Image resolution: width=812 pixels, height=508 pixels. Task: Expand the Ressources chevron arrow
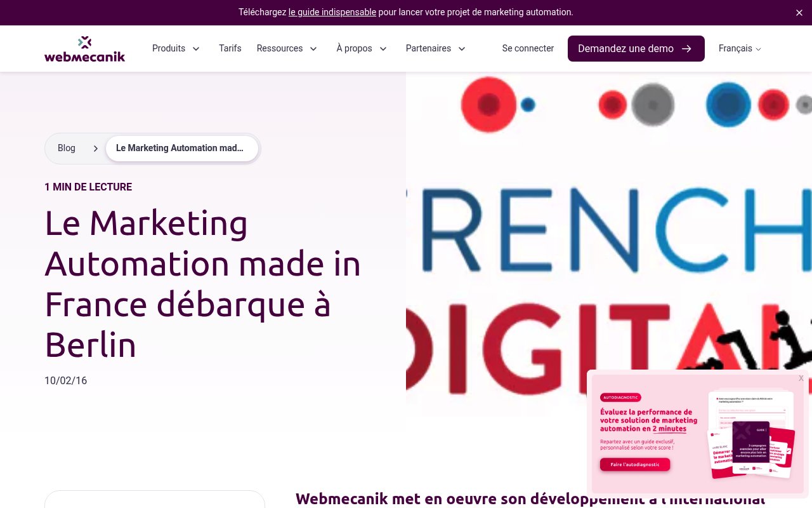[x=313, y=49]
